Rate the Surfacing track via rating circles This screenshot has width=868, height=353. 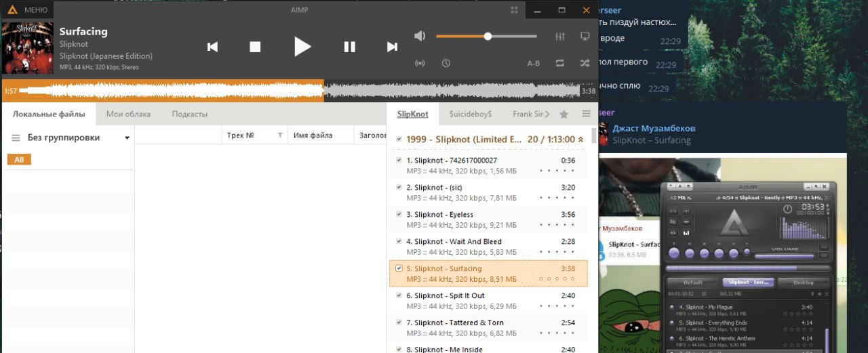click(x=557, y=278)
